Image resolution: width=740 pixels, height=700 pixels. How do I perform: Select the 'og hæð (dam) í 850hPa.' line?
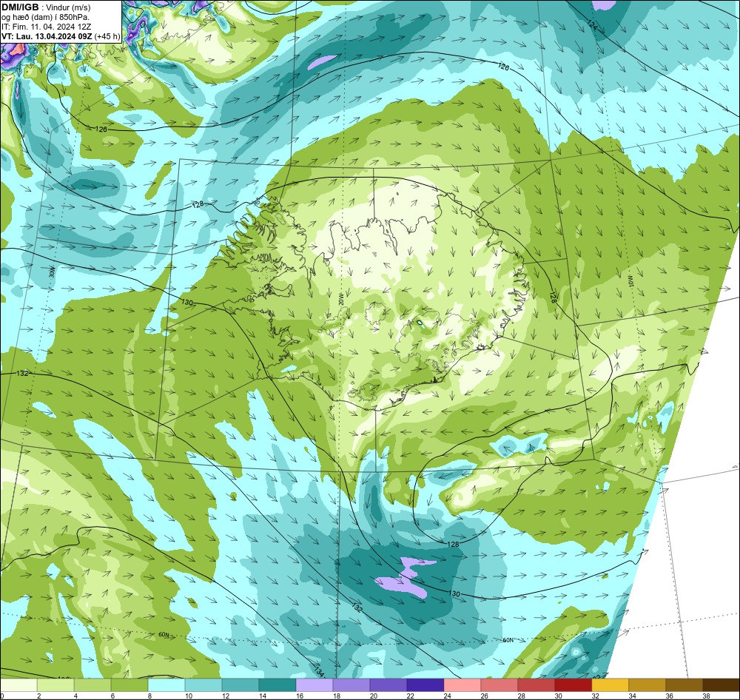click(x=46, y=17)
